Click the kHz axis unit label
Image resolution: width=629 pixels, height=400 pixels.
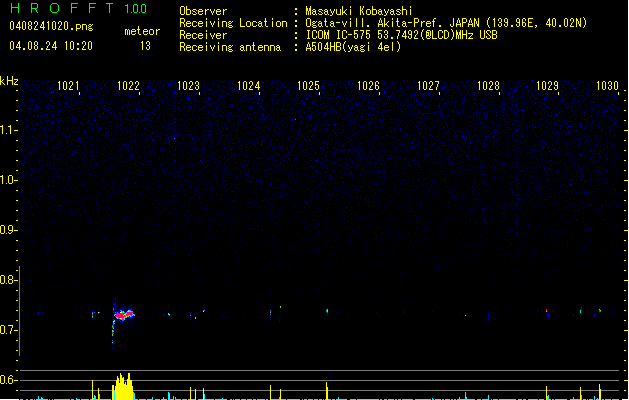(9, 80)
